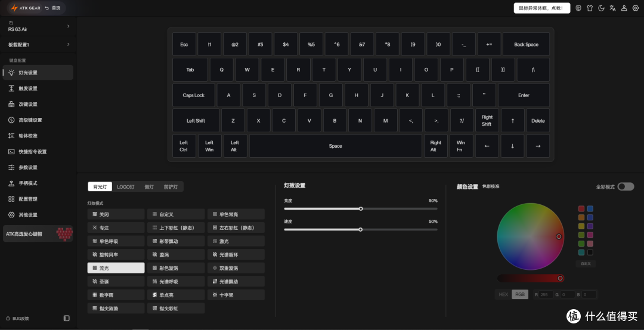644x330 pixels.
Task: Click the ATK高透爱心键帽 promo banner
Action: point(38,234)
